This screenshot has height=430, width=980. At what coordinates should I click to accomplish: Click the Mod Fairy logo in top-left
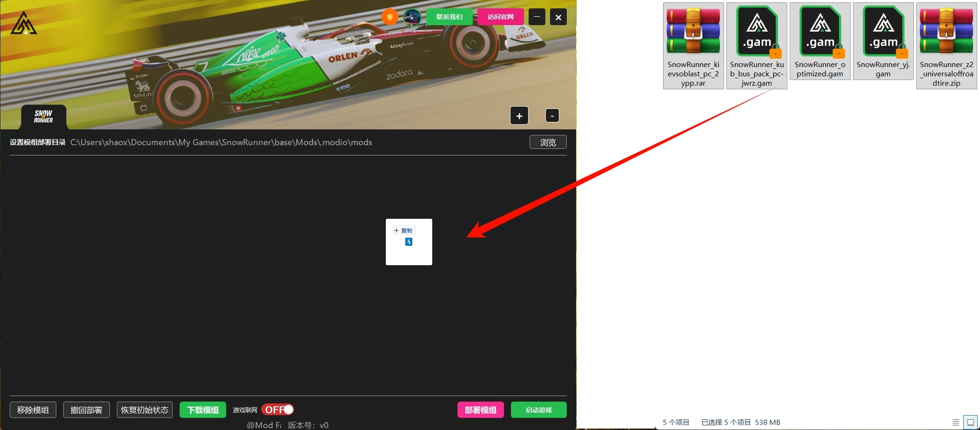pyautogui.click(x=24, y=23)
